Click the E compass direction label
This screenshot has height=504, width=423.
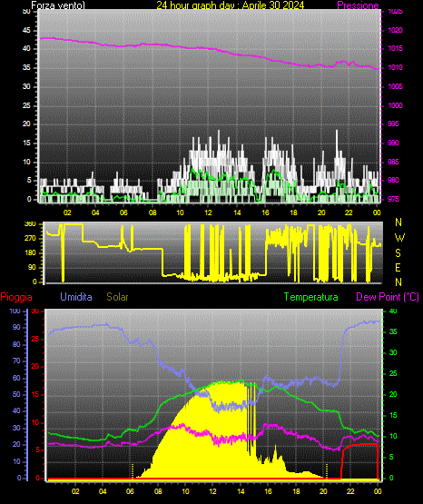pos(398,267)
